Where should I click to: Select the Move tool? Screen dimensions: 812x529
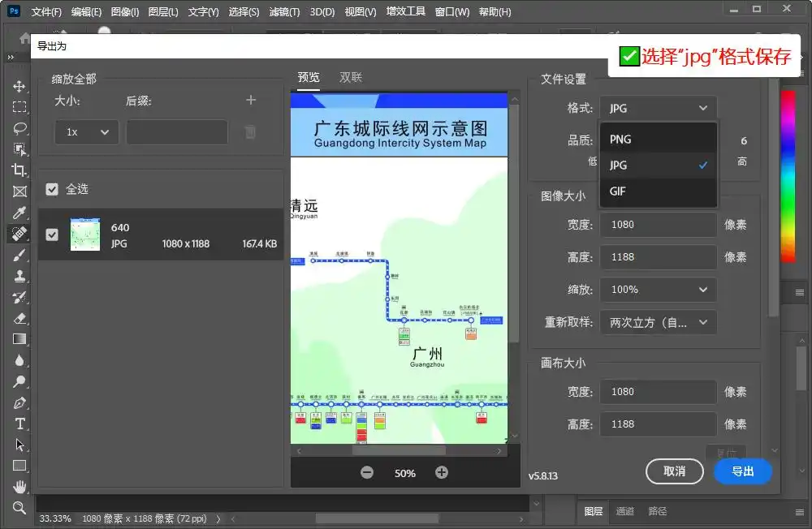point(19,86)
